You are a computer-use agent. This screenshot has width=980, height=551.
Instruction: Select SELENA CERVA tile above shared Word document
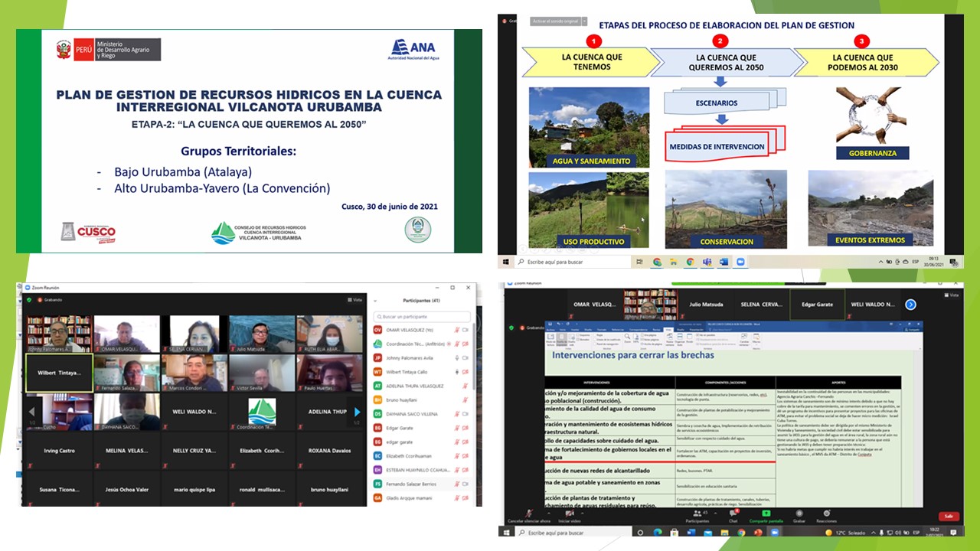[x=762, y=304]
